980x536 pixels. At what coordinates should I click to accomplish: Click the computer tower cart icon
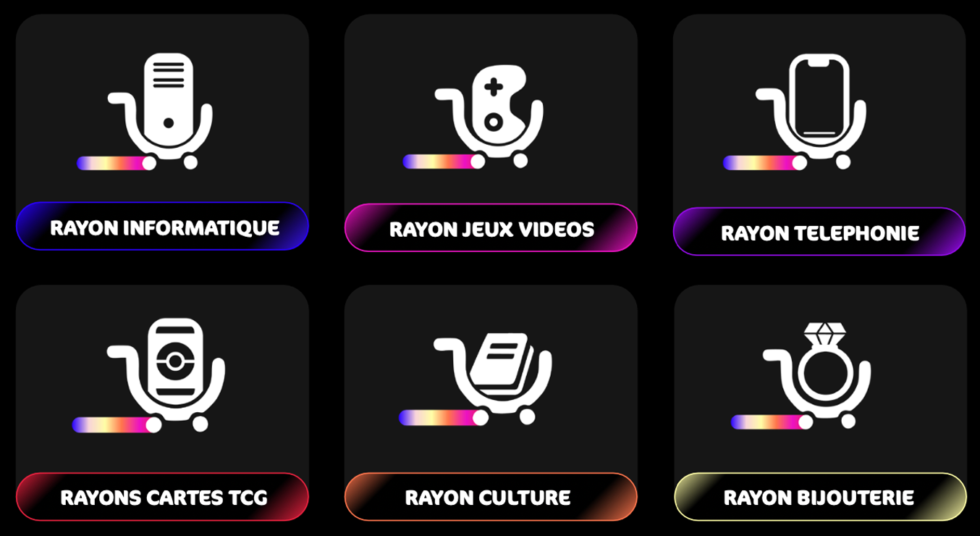[x=161, y=110]
